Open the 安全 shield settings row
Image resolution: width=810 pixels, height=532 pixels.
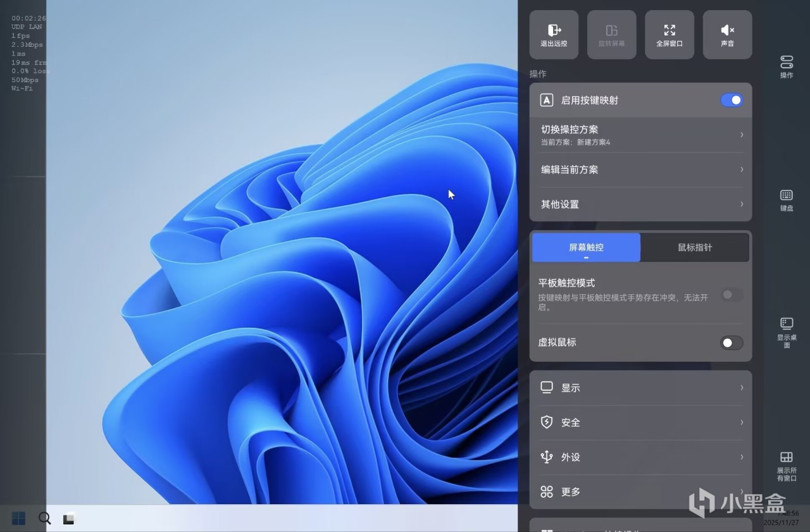[640, 423]
